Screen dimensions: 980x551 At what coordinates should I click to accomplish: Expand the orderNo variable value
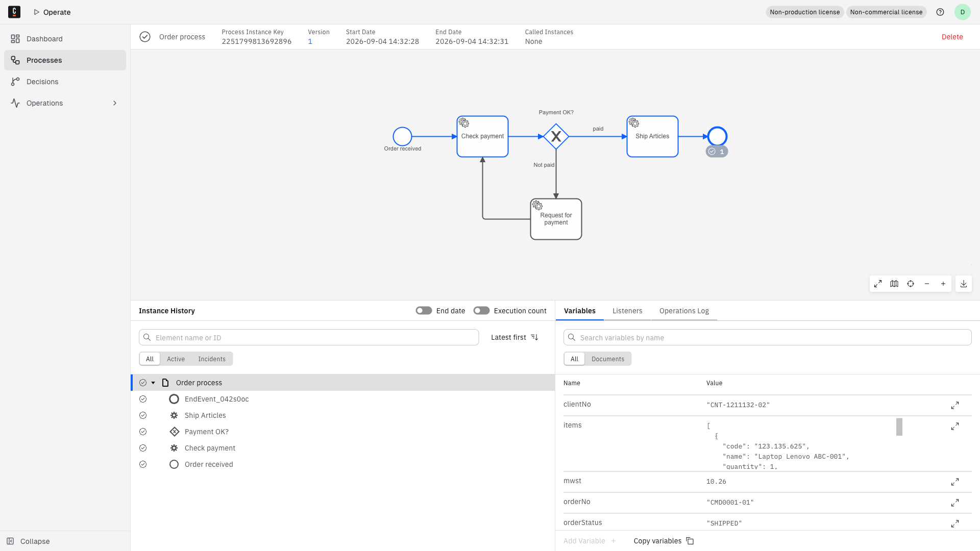(x=955, y=503)
